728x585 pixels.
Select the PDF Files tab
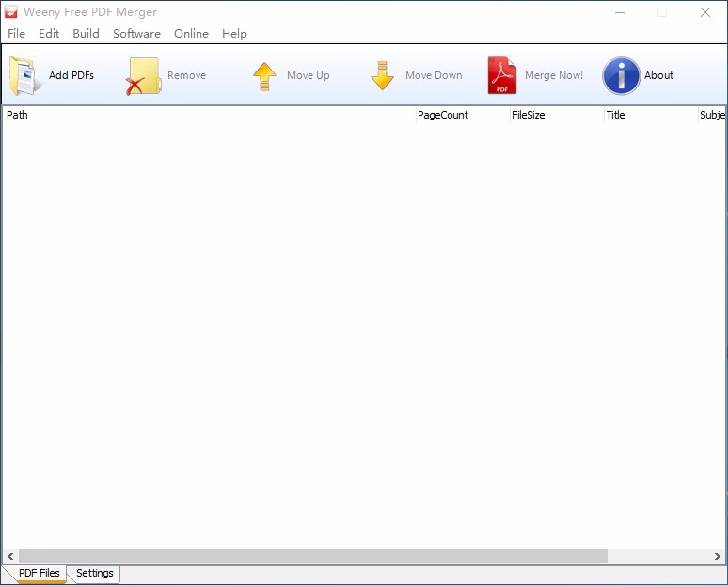coord(39,573)
